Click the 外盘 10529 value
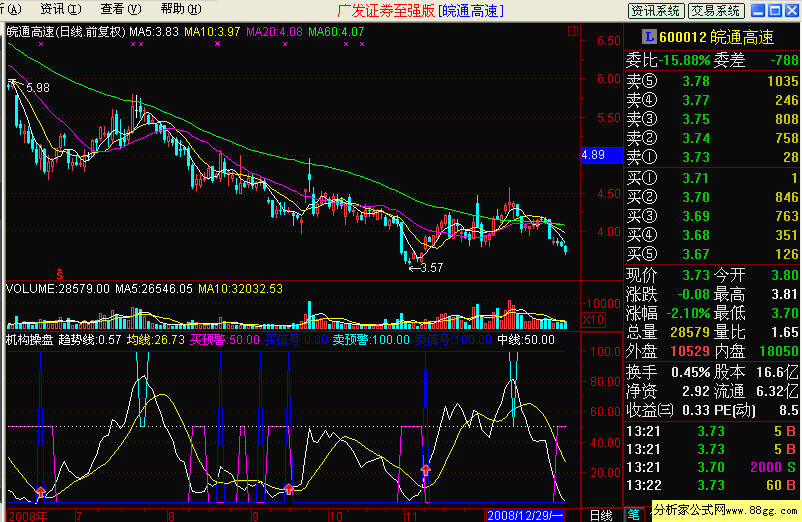Viewport: 802px width, 522px height. [690, 351]
